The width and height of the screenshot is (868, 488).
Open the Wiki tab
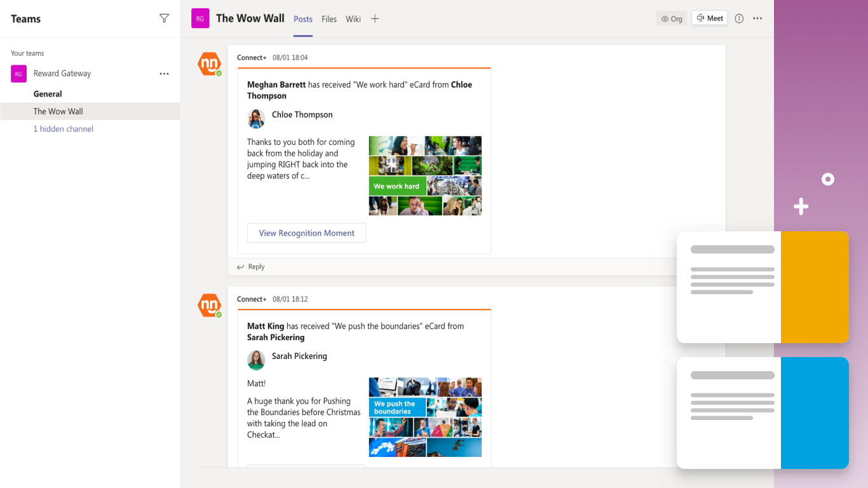point(353,19)
